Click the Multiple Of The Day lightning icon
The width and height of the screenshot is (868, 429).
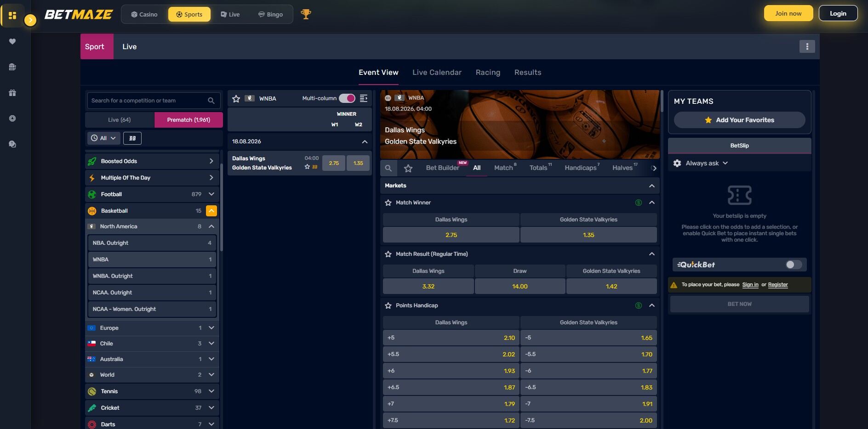tap(92, 178)
